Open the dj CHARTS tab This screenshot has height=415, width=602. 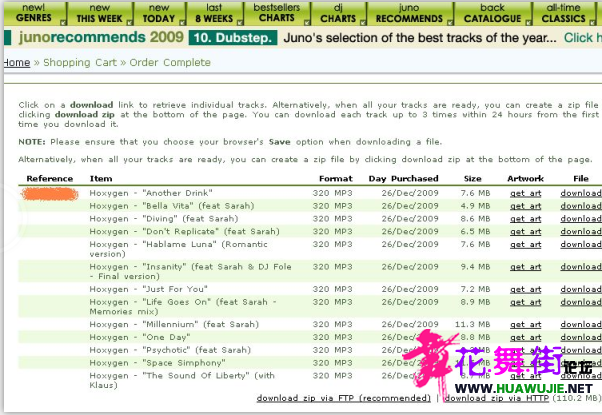338,13
